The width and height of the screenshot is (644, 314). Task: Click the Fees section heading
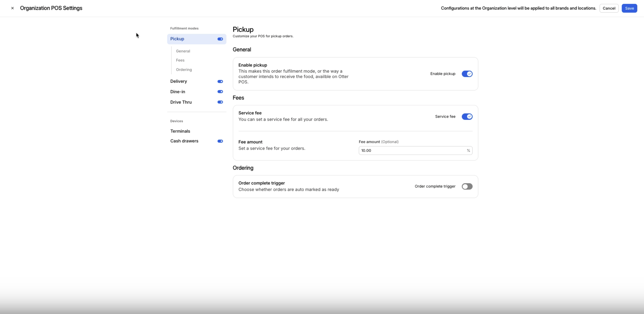pos(238,98)
